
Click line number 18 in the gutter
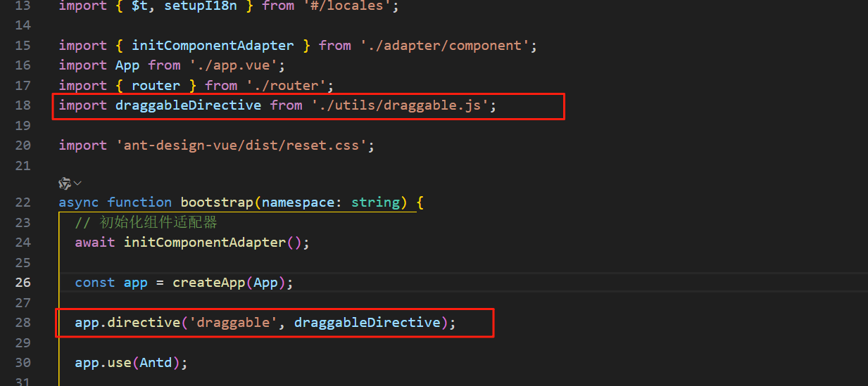click(23, 105)
